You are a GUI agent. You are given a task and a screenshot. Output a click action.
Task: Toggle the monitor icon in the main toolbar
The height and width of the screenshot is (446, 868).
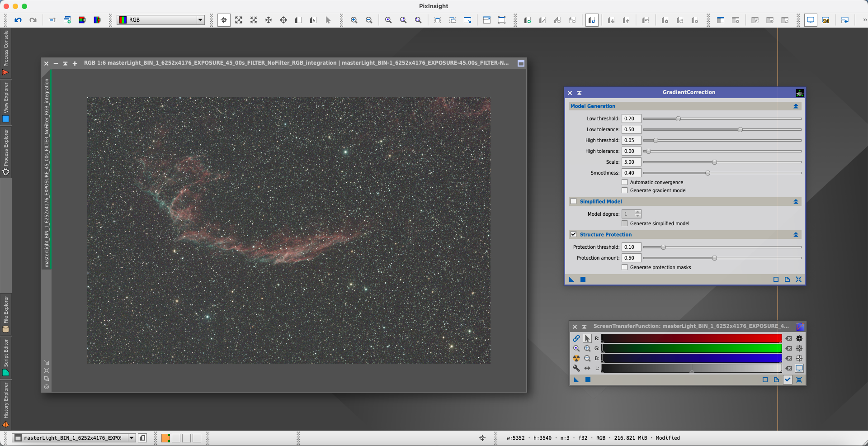tap(811, 20)
